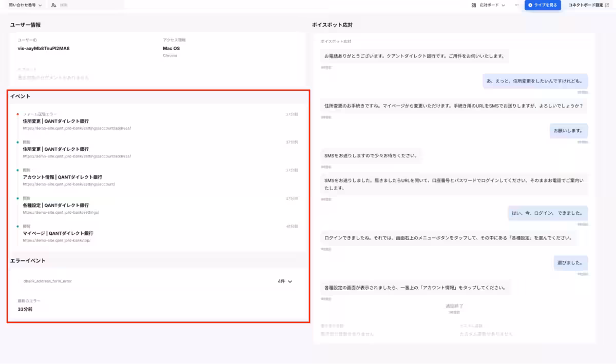616x364 pixels.
Task: Select the 選びました。 chat bubble
Action: pyautogui.click(x=571, y=262)
